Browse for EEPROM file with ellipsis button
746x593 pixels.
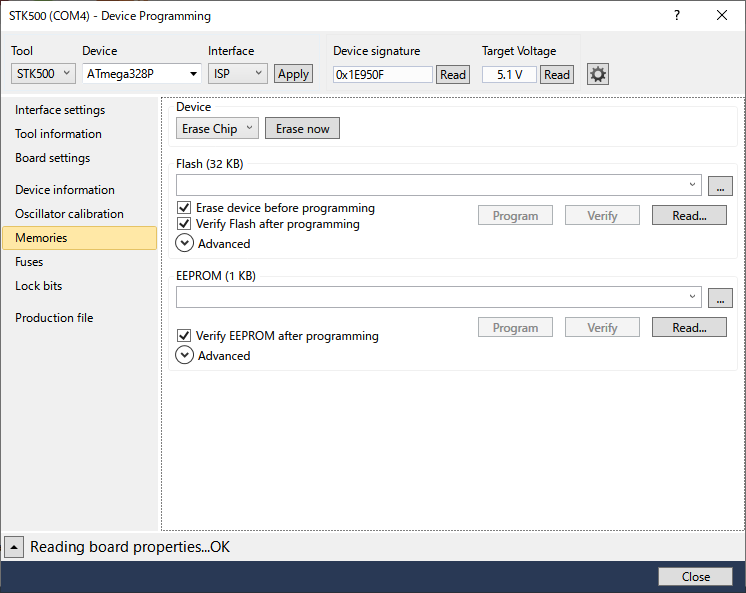click(720, 297)
